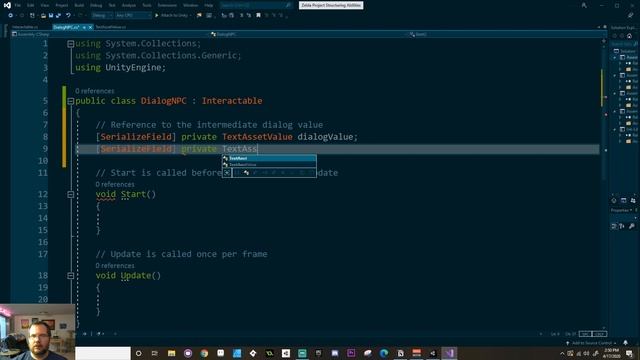Click the Open File toolbar icon
Image resolution: width=640 pixels, height=360 pixels.
pos(43,16)
